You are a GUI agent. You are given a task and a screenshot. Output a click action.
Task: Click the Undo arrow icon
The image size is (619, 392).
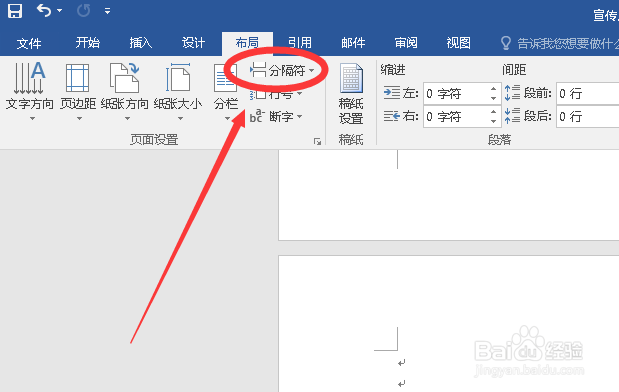(x=43, y=11)
